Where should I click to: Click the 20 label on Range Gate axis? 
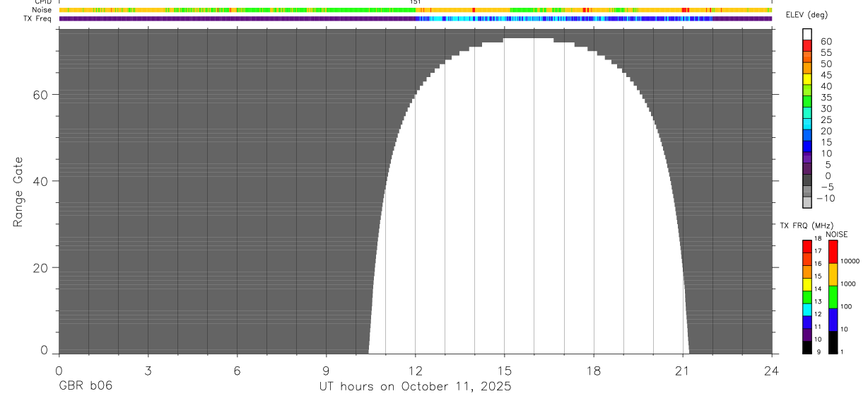point(41,268)
